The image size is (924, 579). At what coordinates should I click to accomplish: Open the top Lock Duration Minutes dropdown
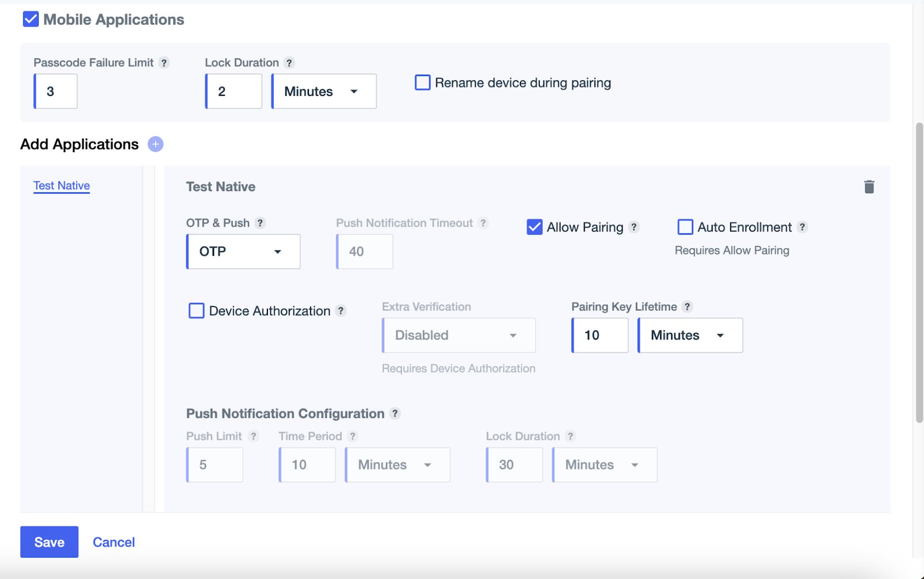click(x=323, y=92)
